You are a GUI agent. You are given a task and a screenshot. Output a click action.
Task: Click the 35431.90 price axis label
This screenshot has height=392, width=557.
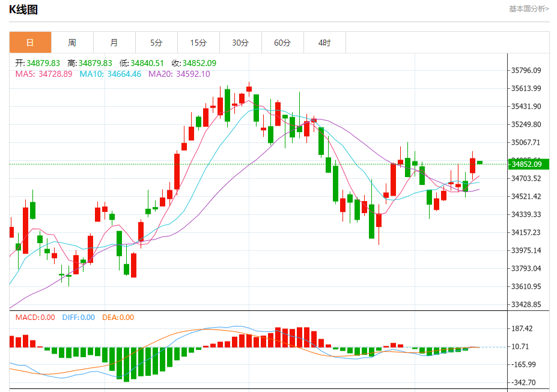[526, 106]
